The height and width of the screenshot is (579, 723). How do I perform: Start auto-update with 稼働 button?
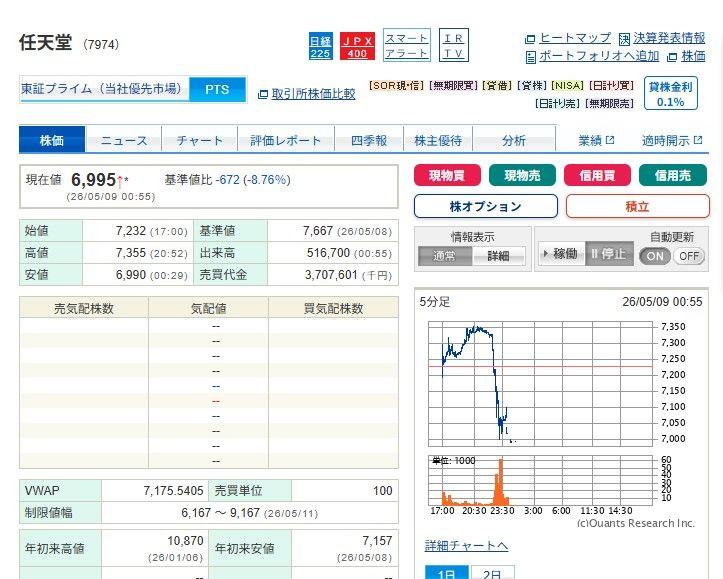coord(562,254)
